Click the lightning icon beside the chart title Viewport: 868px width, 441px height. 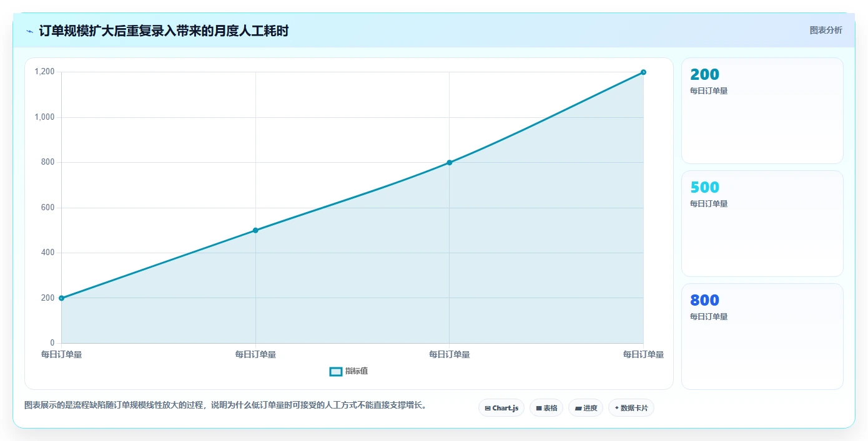tap(29, 31)
